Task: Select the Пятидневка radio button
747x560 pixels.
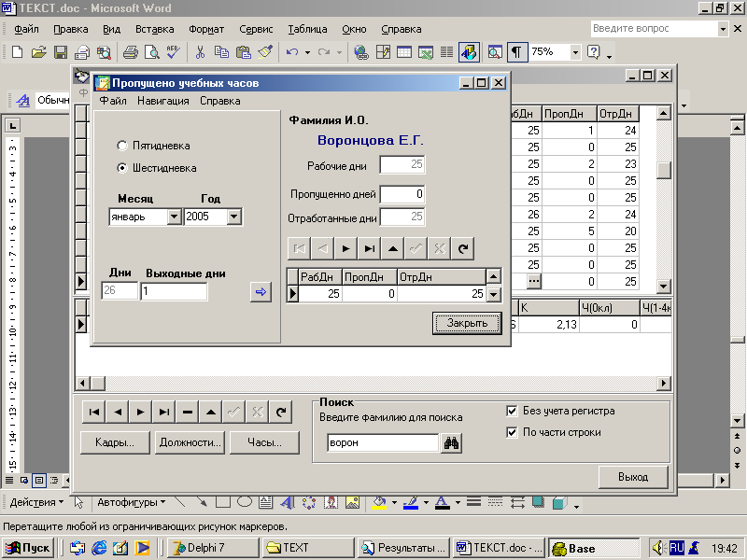Action: 122,146
